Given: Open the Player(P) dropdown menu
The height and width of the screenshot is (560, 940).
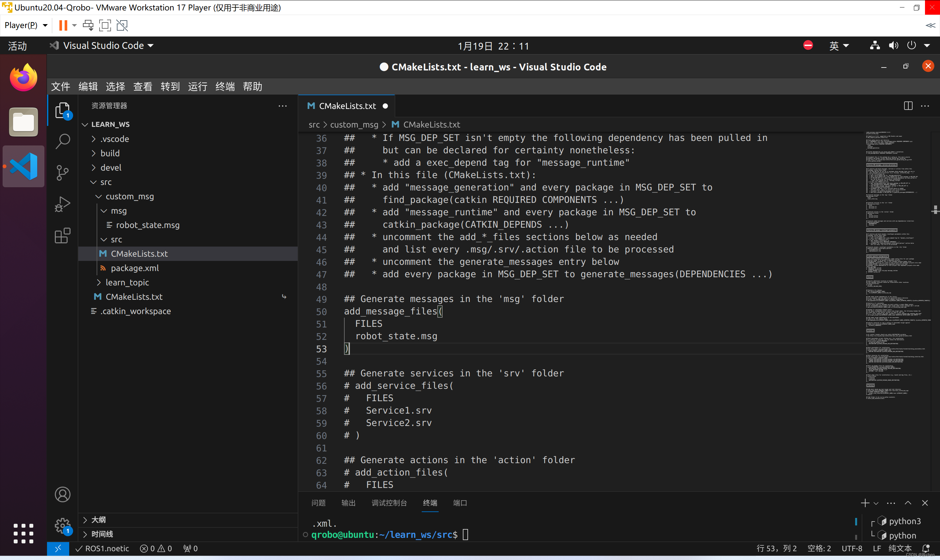Looking at the screenshot, I should 26,25.
